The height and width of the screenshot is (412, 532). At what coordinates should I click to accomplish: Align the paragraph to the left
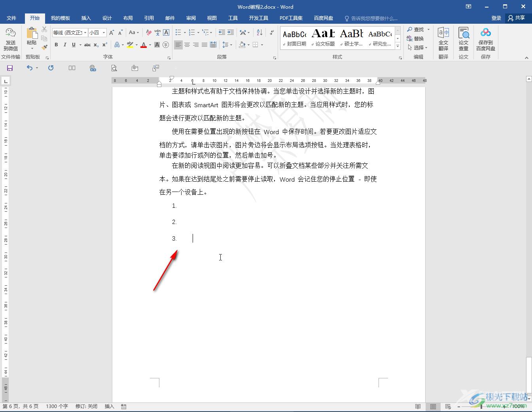tap(178, 45)
